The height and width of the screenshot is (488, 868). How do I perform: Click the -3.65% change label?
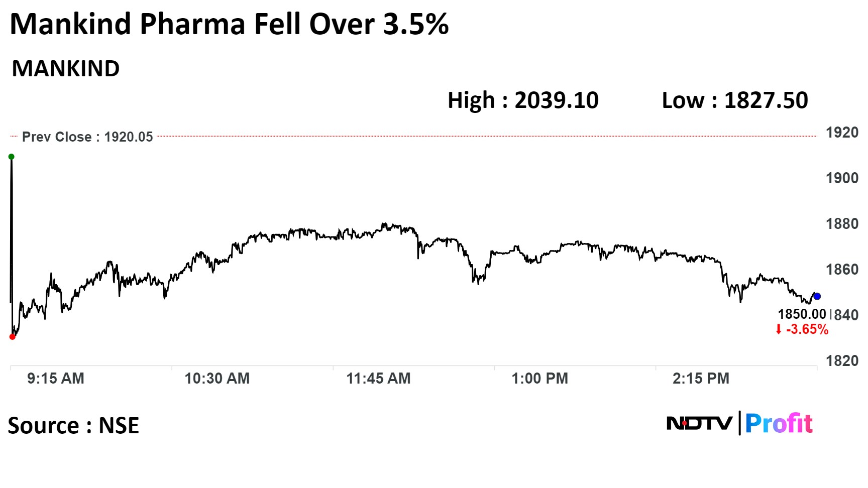coord(807,329)
